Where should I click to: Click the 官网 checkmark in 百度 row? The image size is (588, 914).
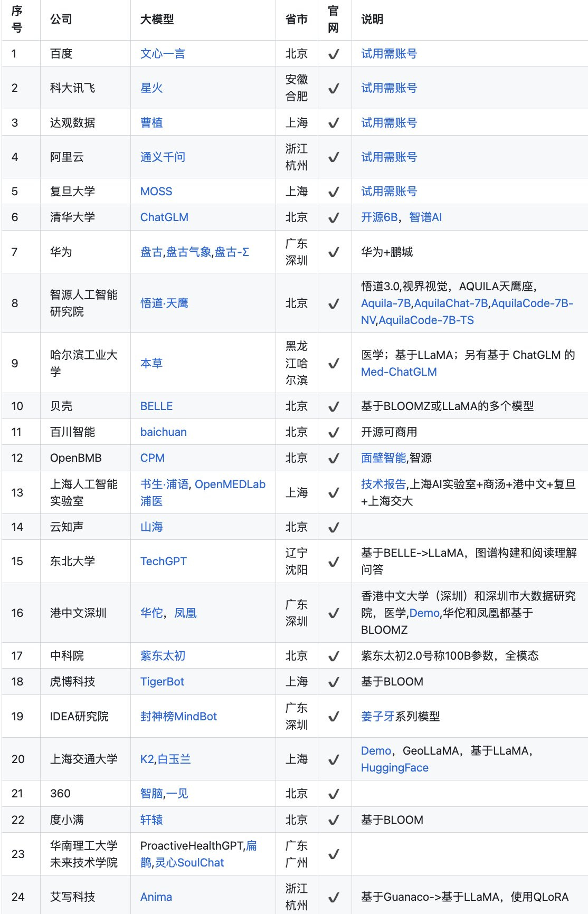334,54
